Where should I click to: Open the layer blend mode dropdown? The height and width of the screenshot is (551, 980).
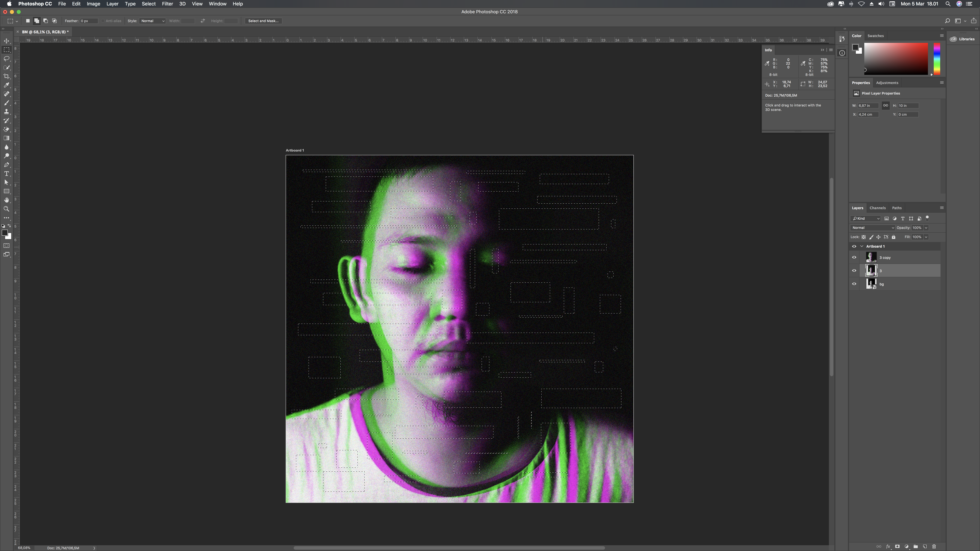[x=873, y=228]
